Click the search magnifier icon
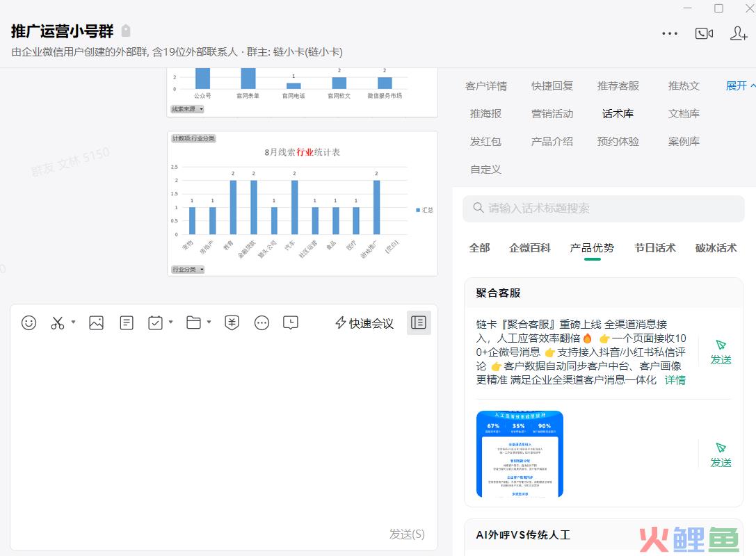Viewport: 756px width, 556px height. 478,208
